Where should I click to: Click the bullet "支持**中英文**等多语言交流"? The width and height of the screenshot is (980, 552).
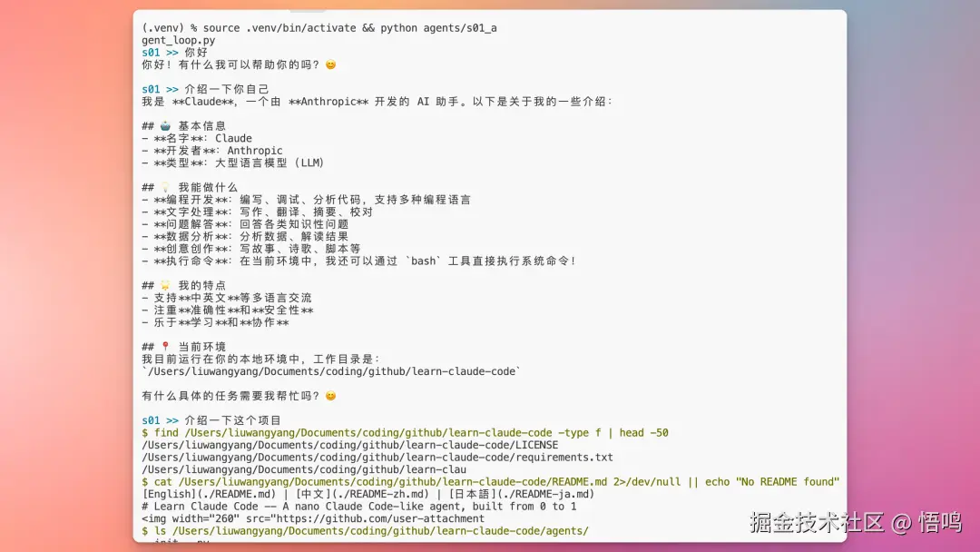tap(227, 298)
